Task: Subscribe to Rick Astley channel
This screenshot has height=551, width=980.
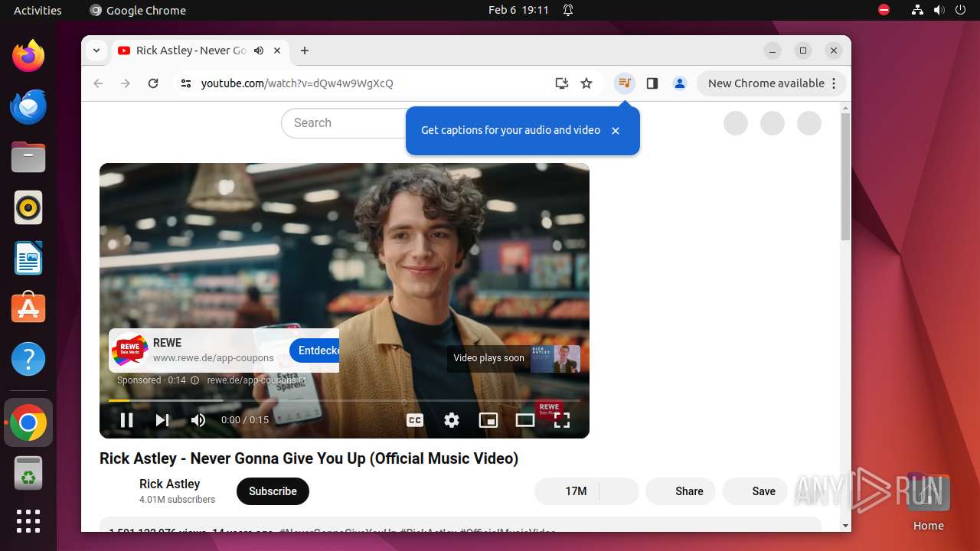Action: 273,491
